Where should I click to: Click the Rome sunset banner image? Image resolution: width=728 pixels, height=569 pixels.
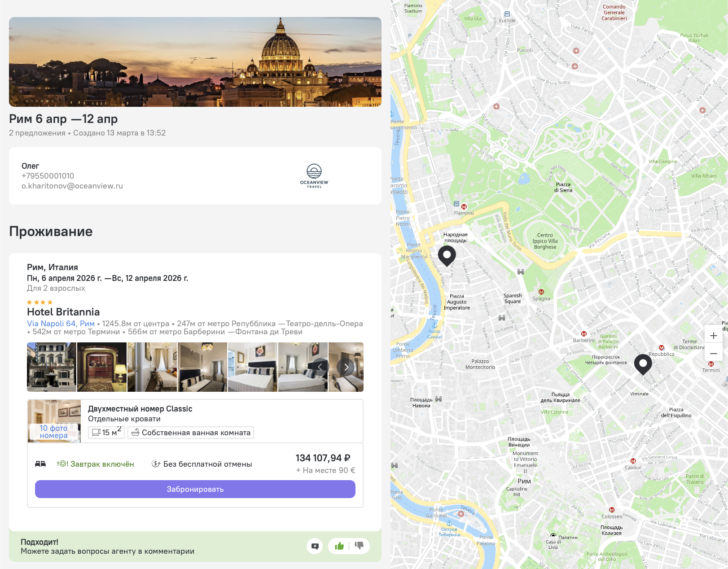click(x=195, y=62)
